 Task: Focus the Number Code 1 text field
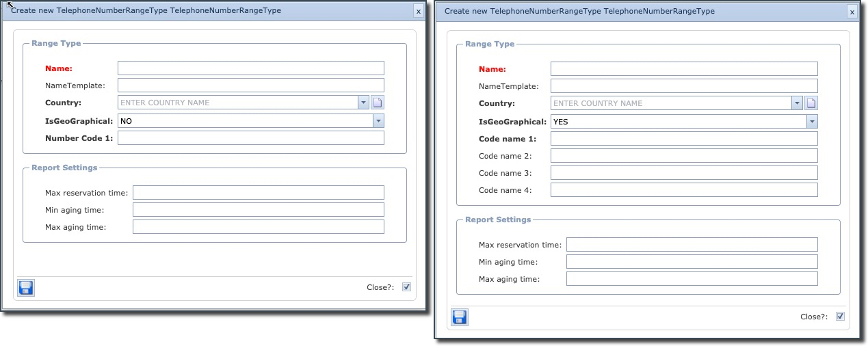[x=250, y=138]
